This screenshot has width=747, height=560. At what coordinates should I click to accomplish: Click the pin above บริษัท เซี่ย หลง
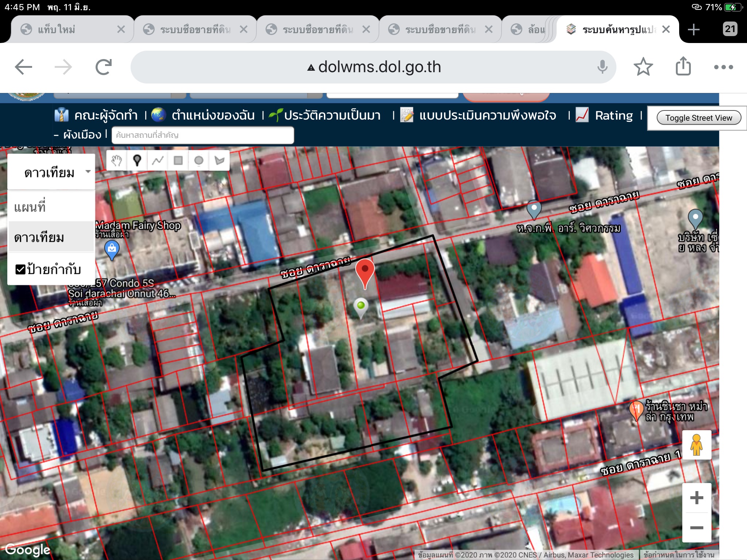(695, 219)
